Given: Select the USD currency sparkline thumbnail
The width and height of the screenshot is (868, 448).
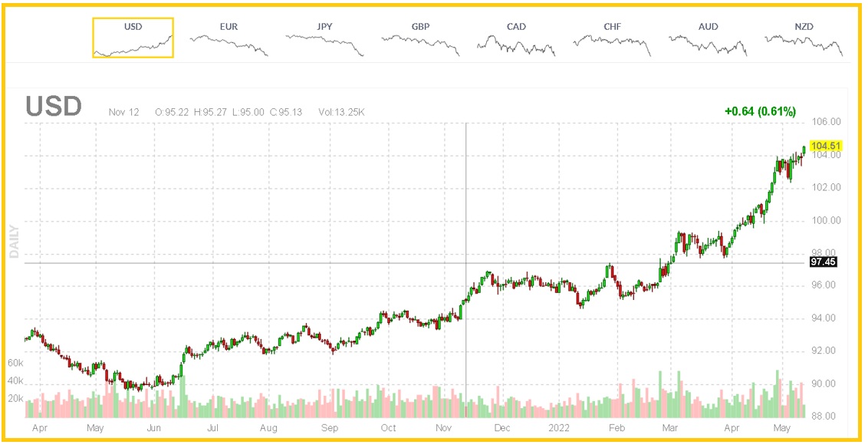Looking at the screenshot, I should click(x=133, y=38).
